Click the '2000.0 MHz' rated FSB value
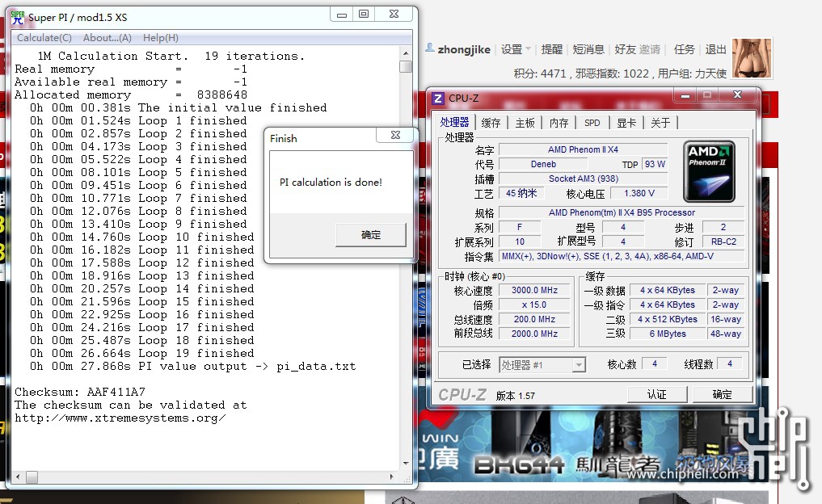Image resolution: width=822 pixels, height=504 pixels. click(x=534, y=334)
